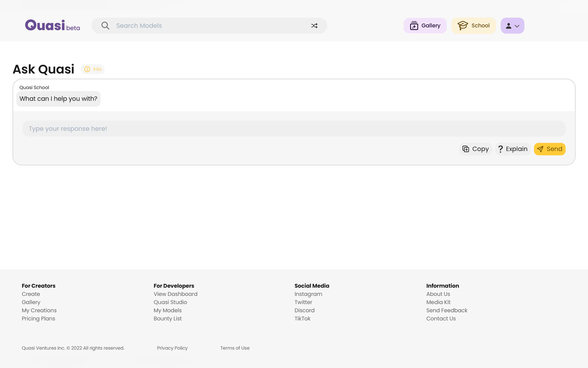Screen dimensions: 588x368
Task: Focus the Search Models field
Action: [x=209, y=25]
